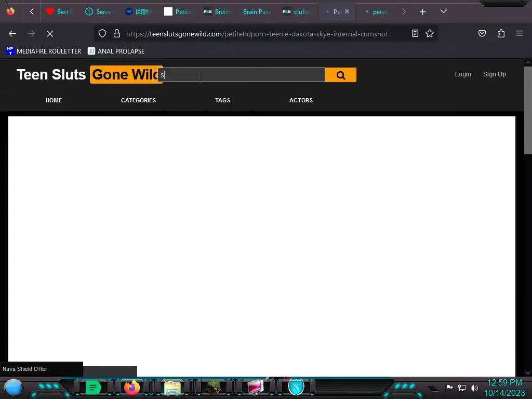The width and height of the screenshot is (532, 399).
Task: Open tracking protection shield panel
Action: pos(102,33)
